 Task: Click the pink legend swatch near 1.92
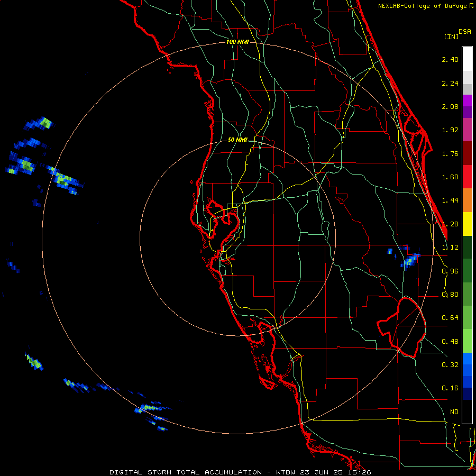(467, 130)
